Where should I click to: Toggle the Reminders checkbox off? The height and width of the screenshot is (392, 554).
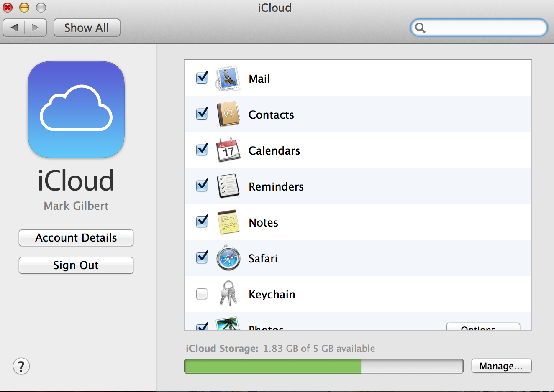coord(202,186)
